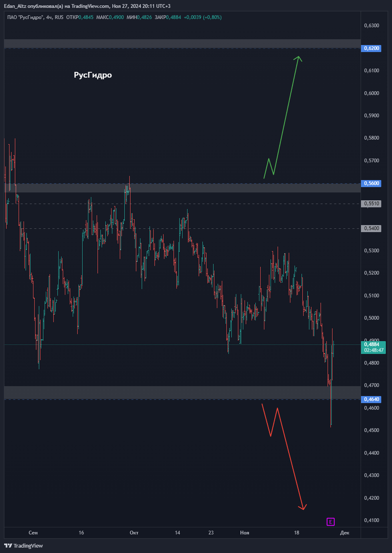Click the 0,4700 price axis value

coord(371,385)
